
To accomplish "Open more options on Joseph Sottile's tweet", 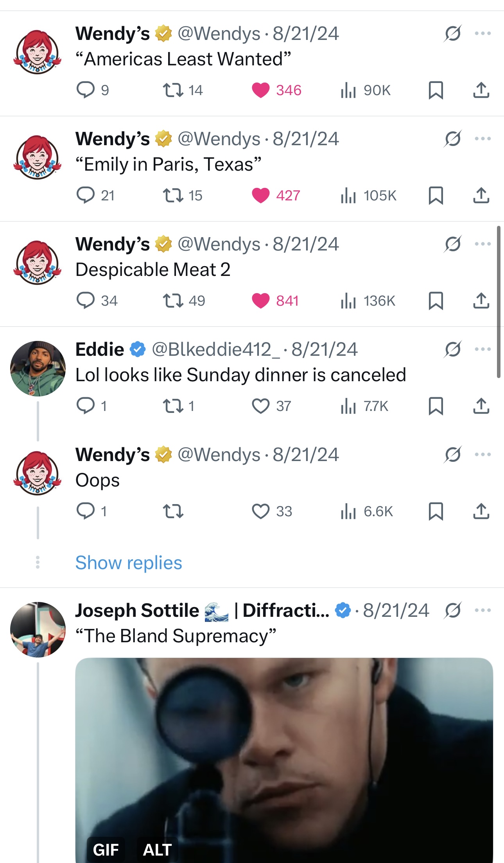I will pyautogui.click(x=482, y=610).
